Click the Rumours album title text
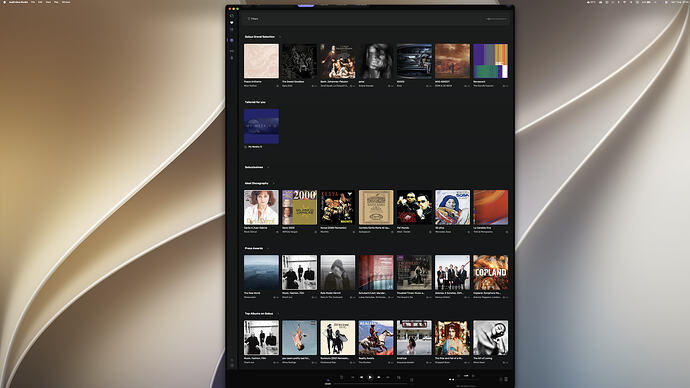 [x=334, y=359]
